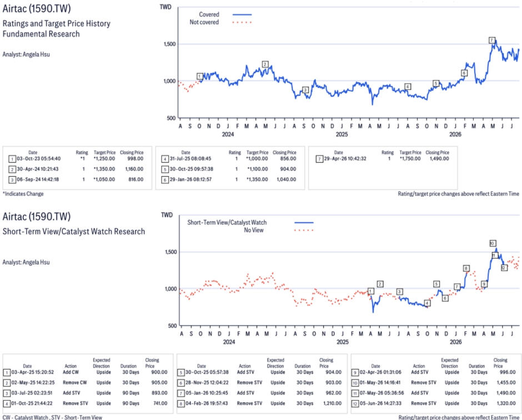
Task: Select marker 3 on the Ratings history chart
Action: (305, 89)
